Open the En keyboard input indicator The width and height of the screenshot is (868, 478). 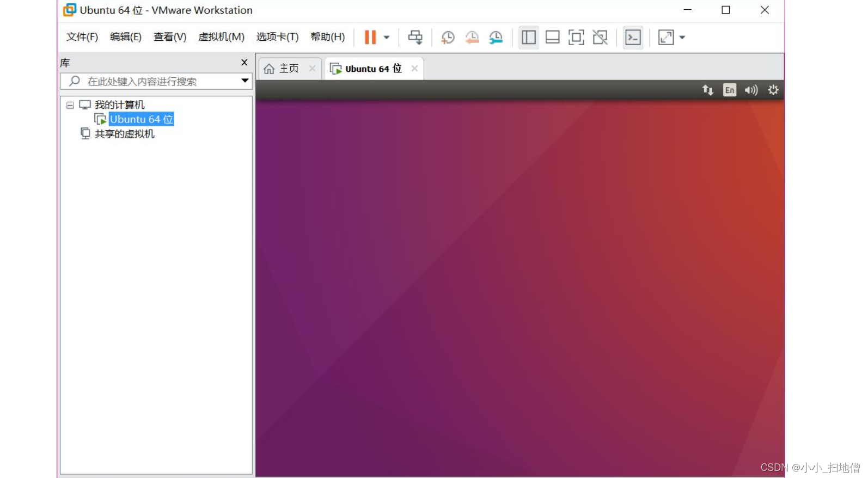click(730, 90)
